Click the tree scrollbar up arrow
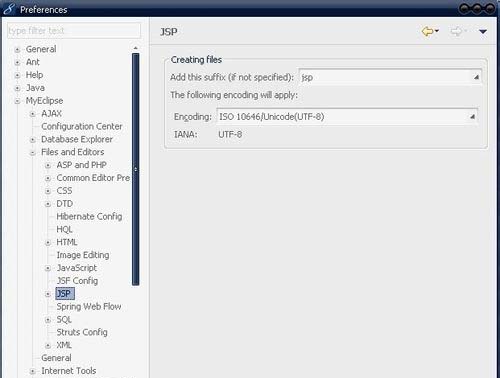The width and height of the screenshot is (500, 378). [x=135, y=48]
